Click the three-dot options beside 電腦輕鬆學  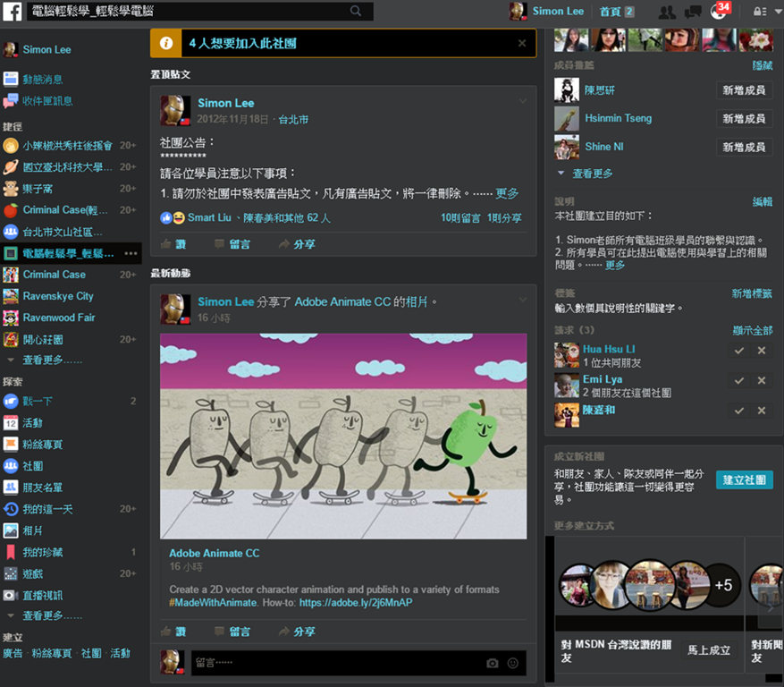point(131,253)
